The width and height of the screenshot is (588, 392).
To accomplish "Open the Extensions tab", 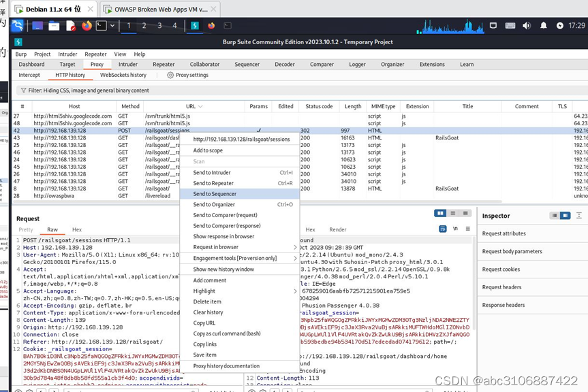I will pyautogui.click(x=432, y=65).
